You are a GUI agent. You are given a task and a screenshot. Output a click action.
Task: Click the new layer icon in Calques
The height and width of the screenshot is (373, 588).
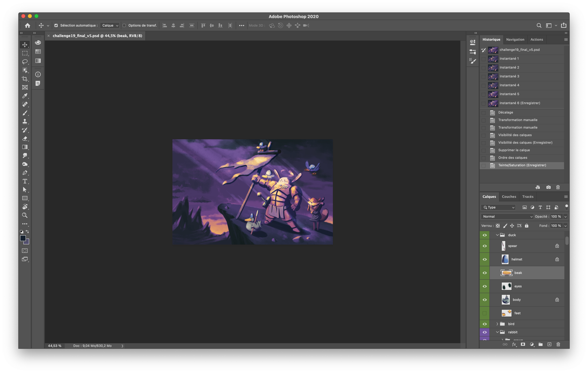click(549, 345)
